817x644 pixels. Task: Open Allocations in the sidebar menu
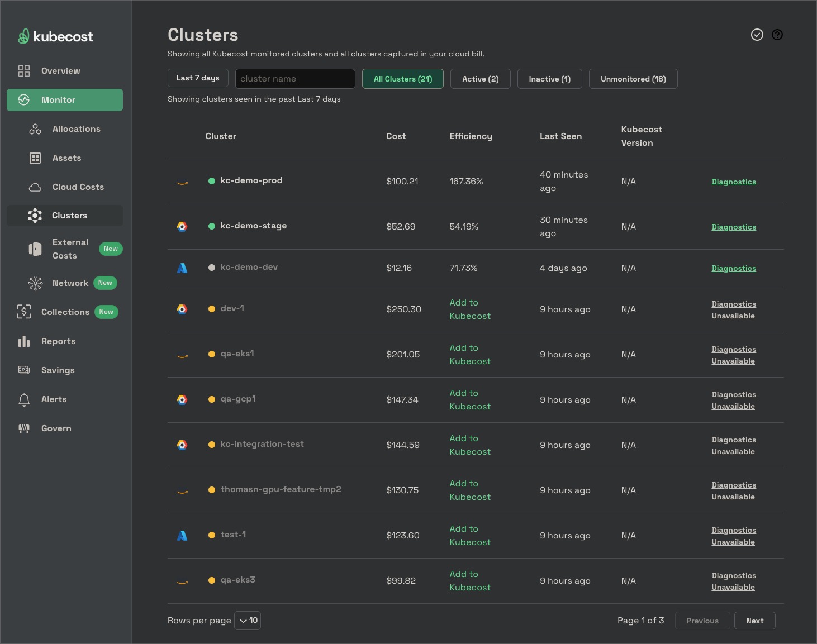click(77, 129)
